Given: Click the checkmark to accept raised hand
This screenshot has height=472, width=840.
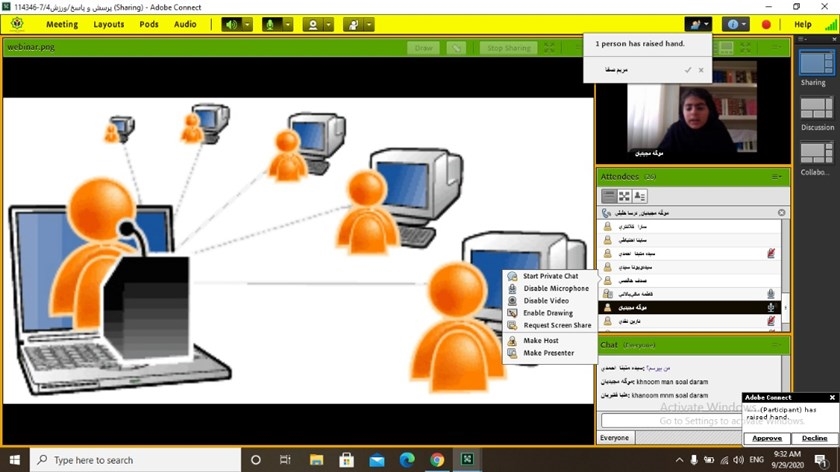Looking at the screenshot, I should (688, 70).
